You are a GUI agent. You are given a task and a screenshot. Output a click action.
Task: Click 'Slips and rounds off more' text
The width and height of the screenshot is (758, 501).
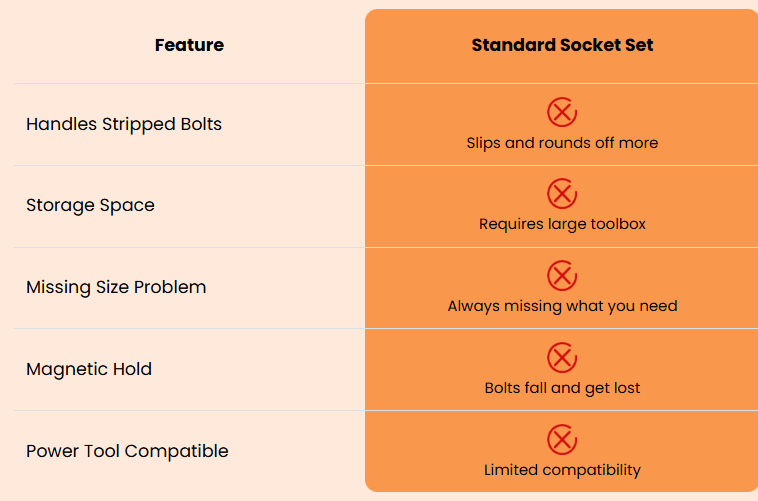562,143
